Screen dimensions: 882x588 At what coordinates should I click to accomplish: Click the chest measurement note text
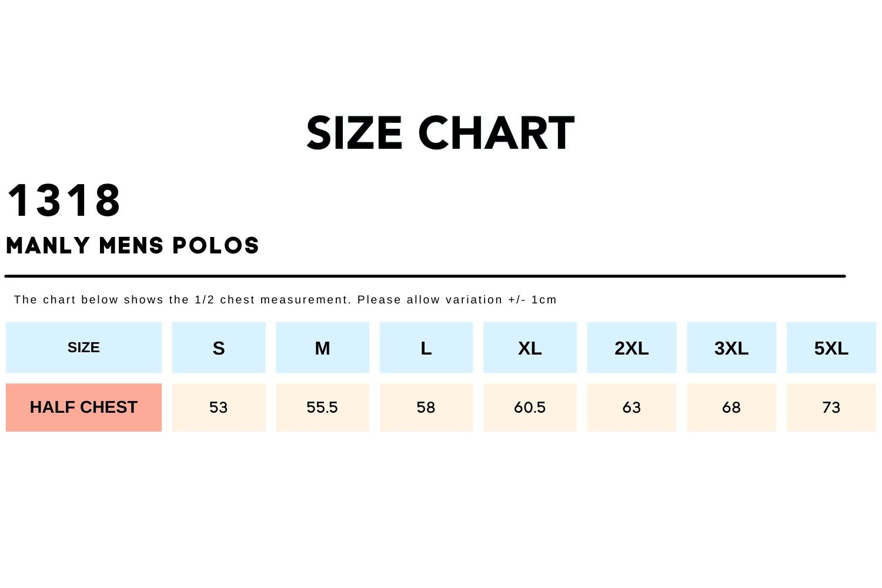[285, 300]
